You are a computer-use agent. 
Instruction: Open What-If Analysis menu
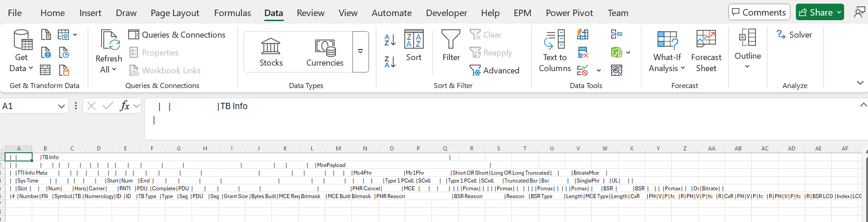point(667,51)
